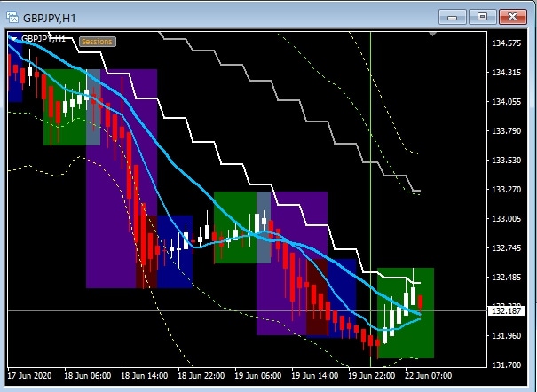
Task: Minimize the GBPJPY,H1 chart window
Action: click(x=453, y=15)
